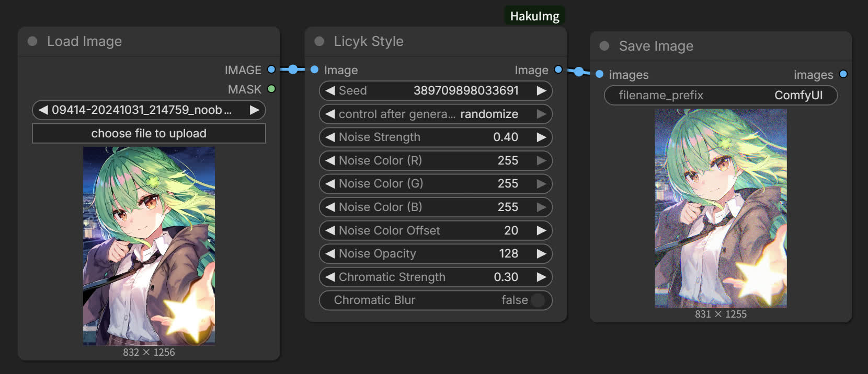The image size is (868, 374).
Task: Increase Noise Color (G)
Action: point(541,183)
